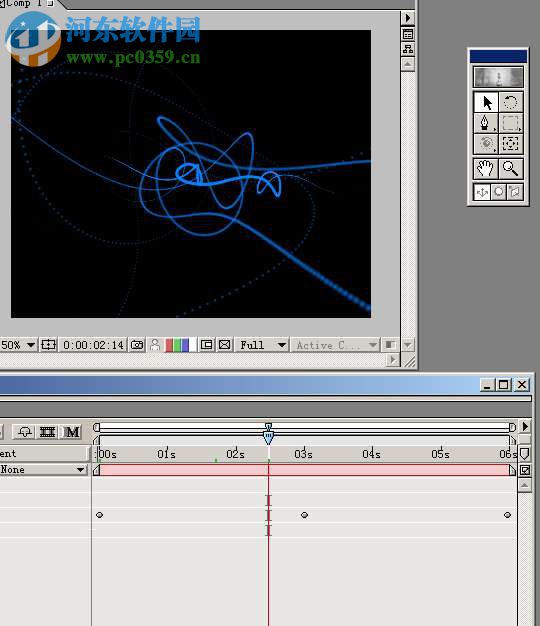Click the layer bar out-point handle
Image resolution: width=540 pixels, height=626 pixels.
[x=512, y=470]
